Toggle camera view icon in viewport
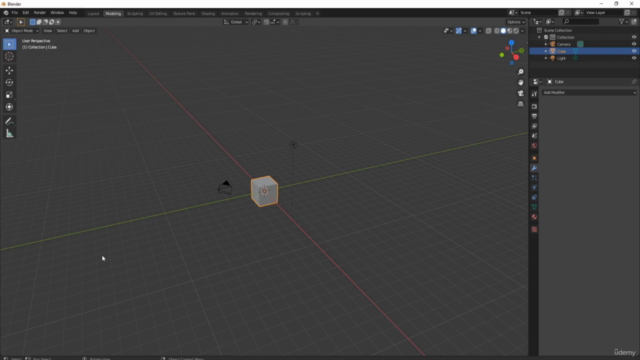Image resolution: width=640 pixels, height=360 pixels. point(520,93)
